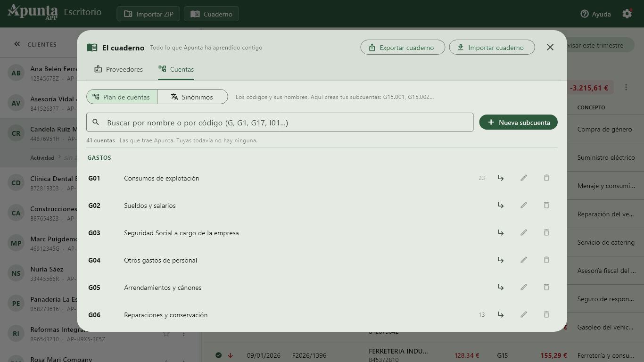This screenshot has width=644, height=362.
Task: Add a subaccount under G02 Sueldos y salarios
Action: point(501,206)
